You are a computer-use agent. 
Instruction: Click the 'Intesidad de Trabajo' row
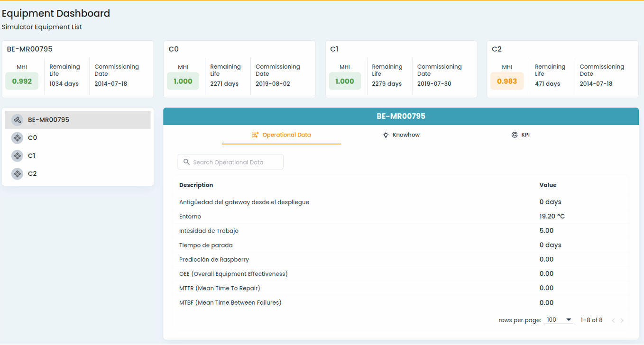click(401, 231)
